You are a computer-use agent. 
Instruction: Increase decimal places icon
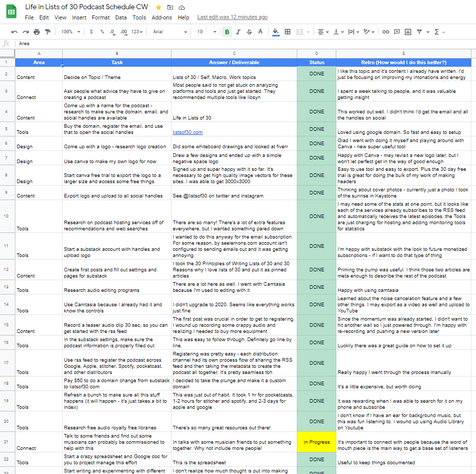124,32
